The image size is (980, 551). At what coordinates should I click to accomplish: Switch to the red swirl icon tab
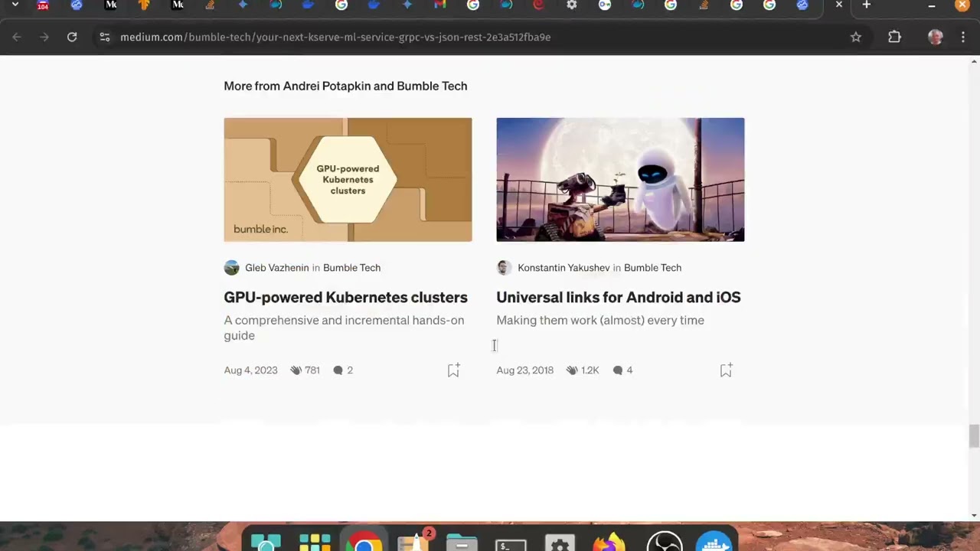(538, 5)
